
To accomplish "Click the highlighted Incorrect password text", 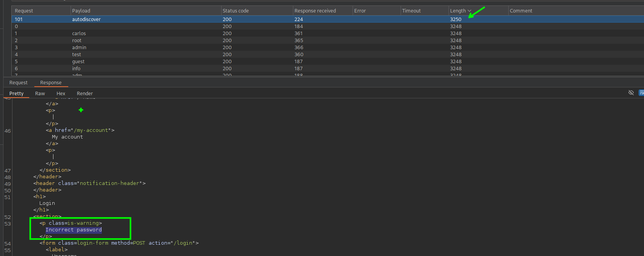I will (x=74, y=230).
